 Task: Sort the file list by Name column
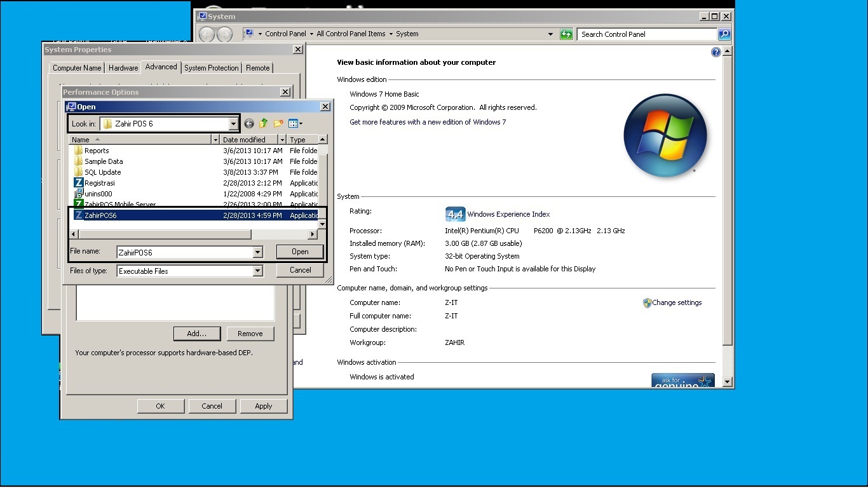click(140, 140)
